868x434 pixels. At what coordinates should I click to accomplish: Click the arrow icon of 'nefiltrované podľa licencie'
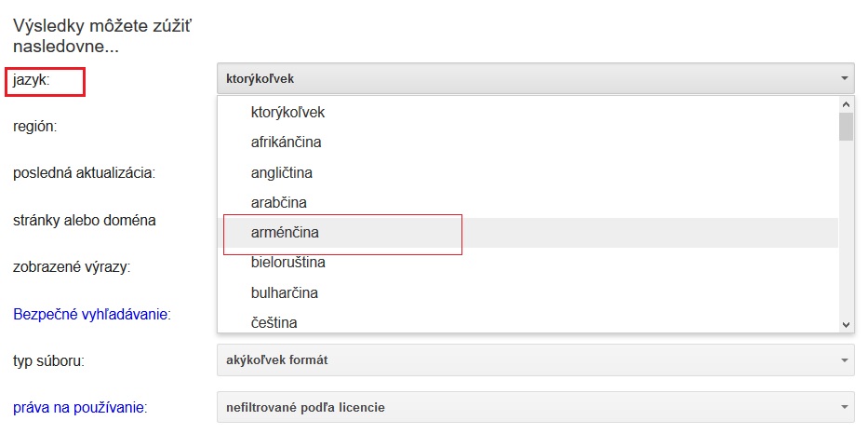844,407
